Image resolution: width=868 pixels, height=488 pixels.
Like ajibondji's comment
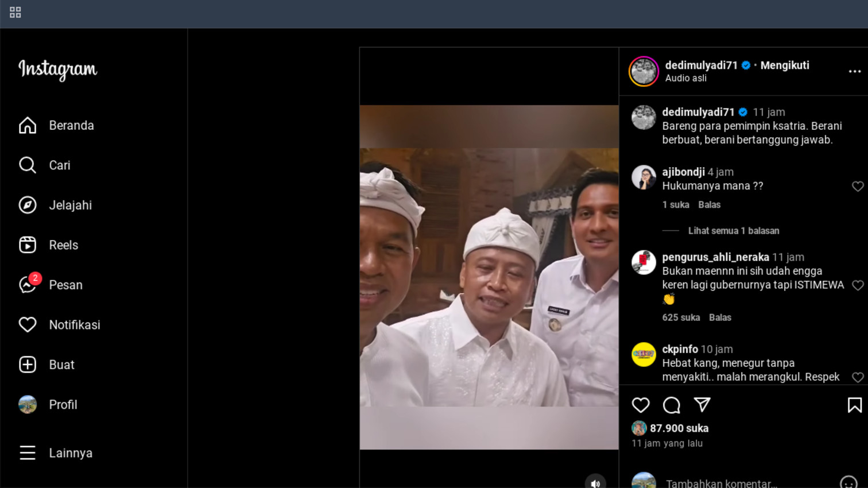857,186
